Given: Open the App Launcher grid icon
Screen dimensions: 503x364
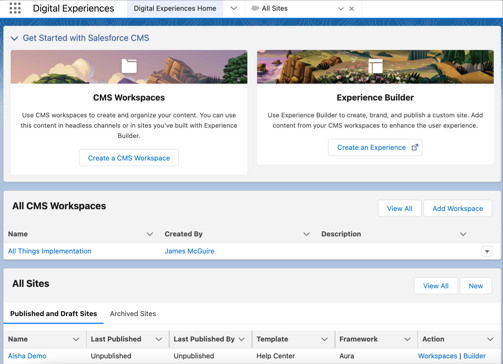Looking at the screenshot, I should tap(15, 8).
